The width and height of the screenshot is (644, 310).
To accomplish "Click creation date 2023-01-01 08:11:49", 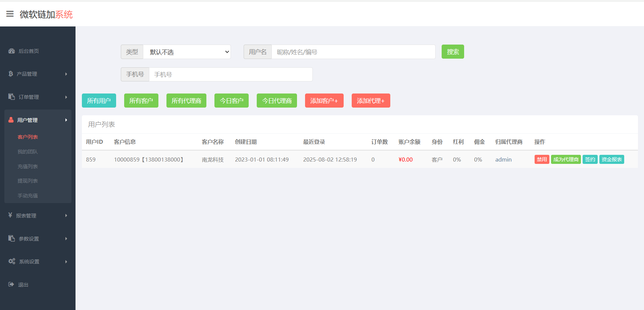I will [x=262, y=160].
